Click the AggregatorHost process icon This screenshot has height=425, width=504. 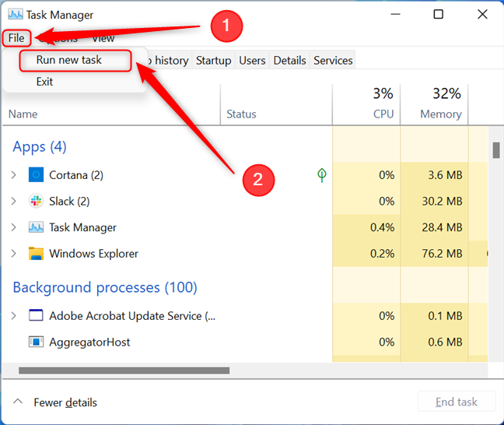[x=36, y=342]
